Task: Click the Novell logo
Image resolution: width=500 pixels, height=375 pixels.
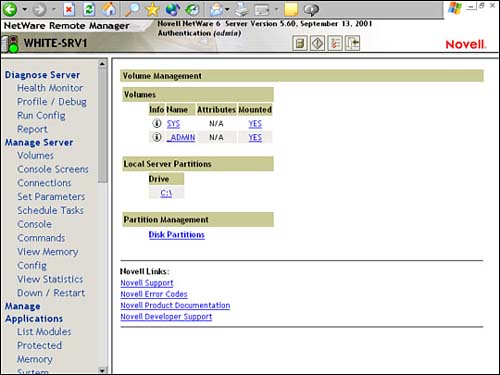Action: pos(466,44)
